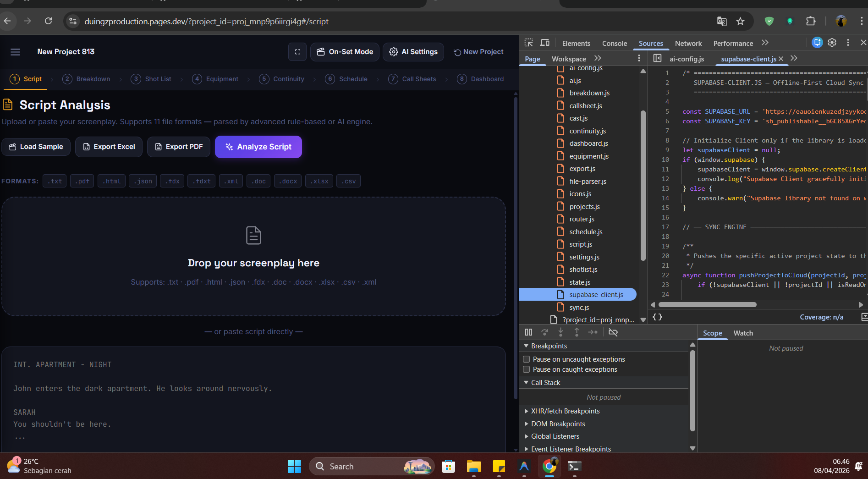The height and width of the screenshot is (479, 868).
Task: Toggle the device toolbar icon in DevTools
Action: pyautogui.click(x=544, y=43)
